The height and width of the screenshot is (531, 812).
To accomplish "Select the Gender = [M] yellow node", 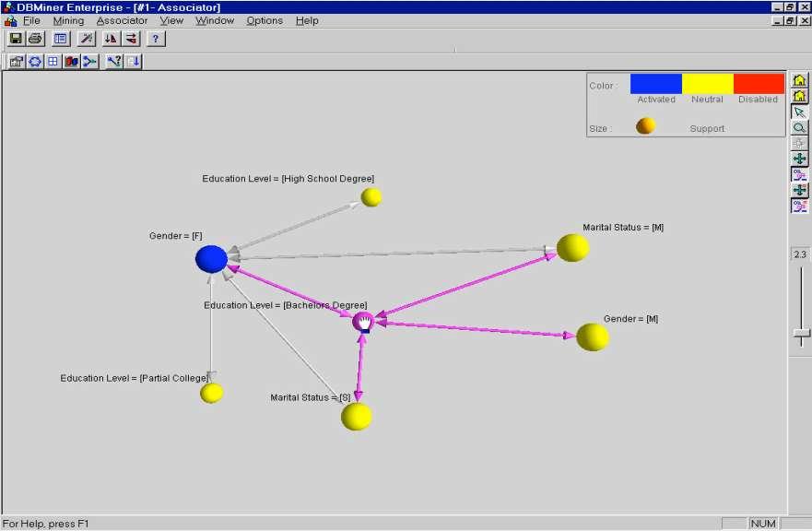I will pyautogui.click(x=593, y=337).
